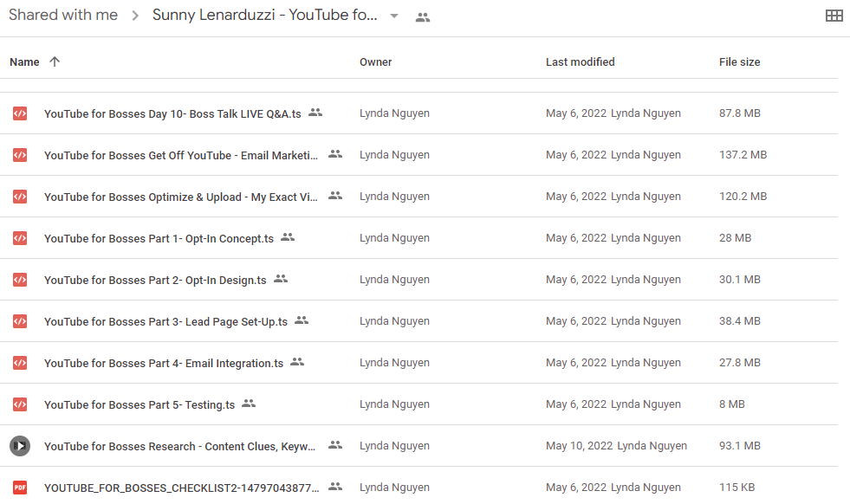The image size is (850, 504).
Task: Select Day 10 Boss Talk LIVE Q&A file icon
Action: click(20, 113)
